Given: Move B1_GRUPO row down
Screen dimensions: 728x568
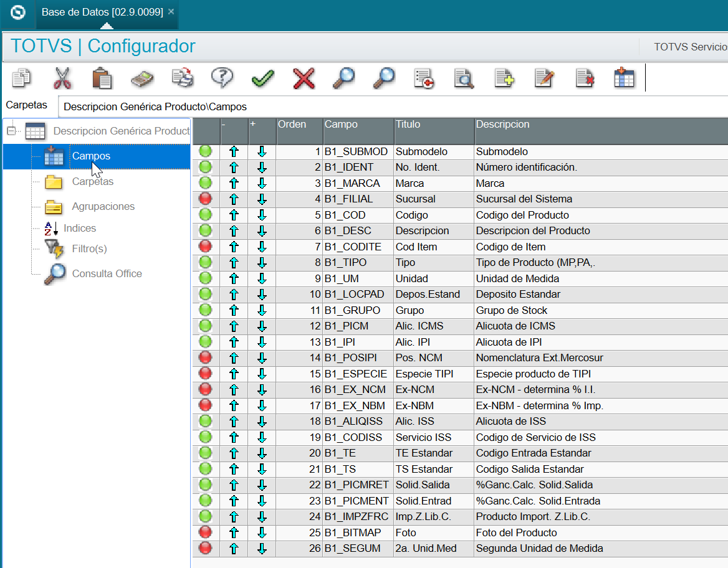Looking at the screenshot, I should [x=262, y=310].
